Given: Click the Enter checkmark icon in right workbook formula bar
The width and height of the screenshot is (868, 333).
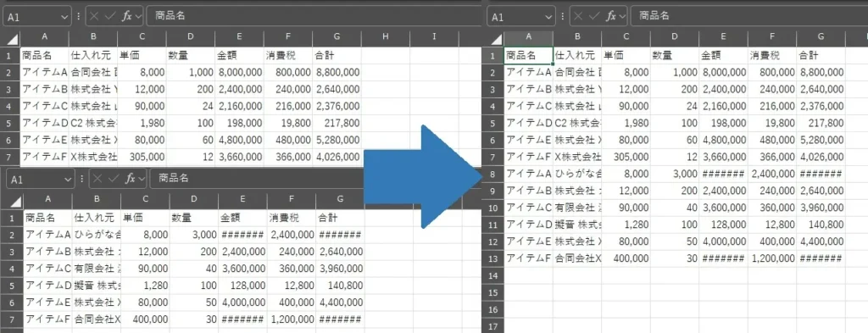Looking at the screenshot, I should point(594,16).
